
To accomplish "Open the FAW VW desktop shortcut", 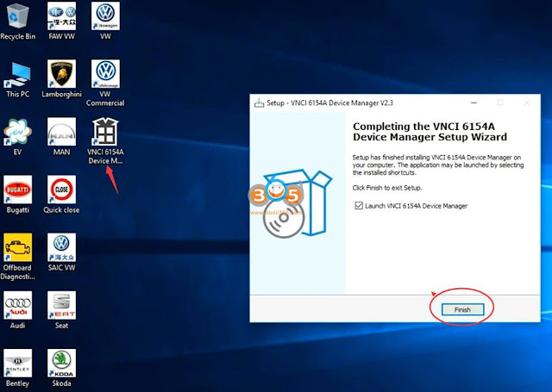I will [x=61, y=21].
